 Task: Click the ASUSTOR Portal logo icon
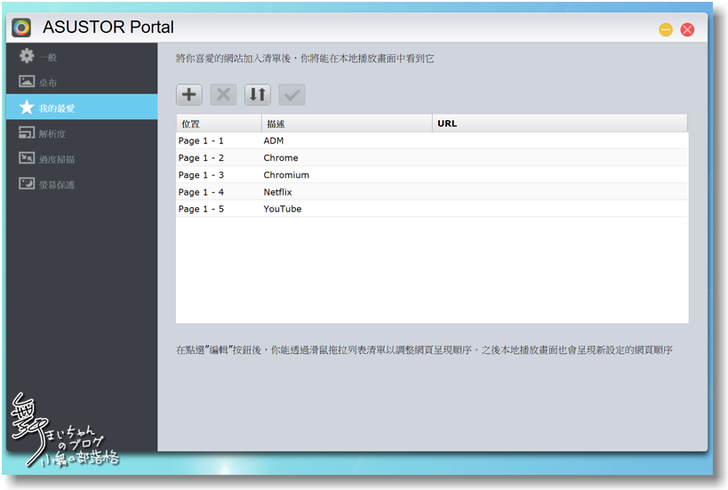pyautogui.click(x=21, y=28)
